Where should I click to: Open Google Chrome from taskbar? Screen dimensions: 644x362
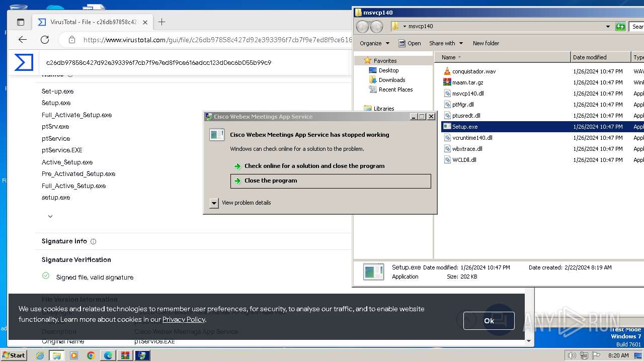tap(91, 355)
